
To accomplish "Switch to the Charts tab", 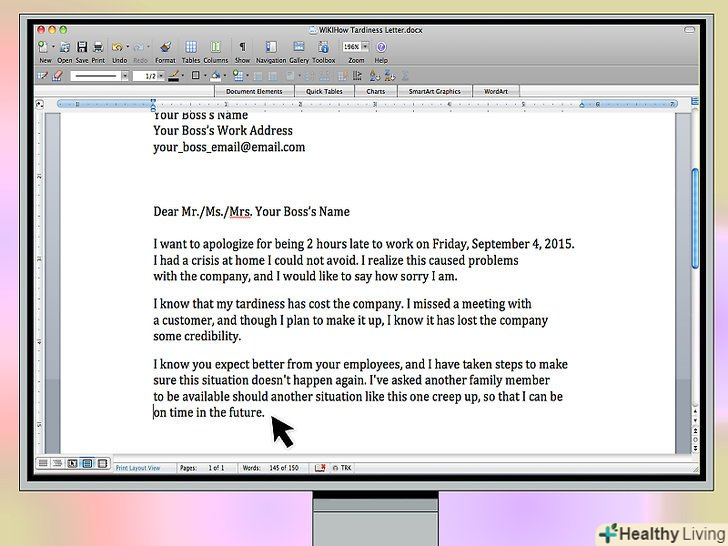I will [x=376, y=91].
